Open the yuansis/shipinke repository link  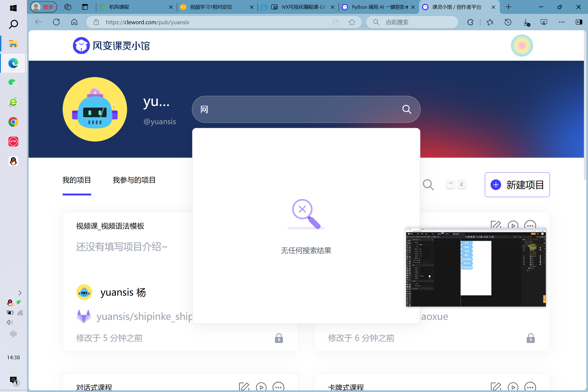[144, 316]
